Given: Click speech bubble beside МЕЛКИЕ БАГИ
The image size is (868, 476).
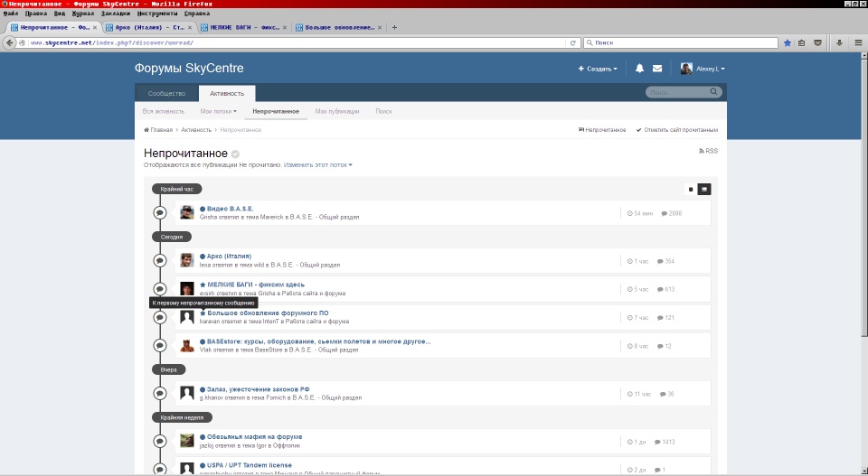Looking at the screenshot, I should pyautogui.click(x=160, y=289).
